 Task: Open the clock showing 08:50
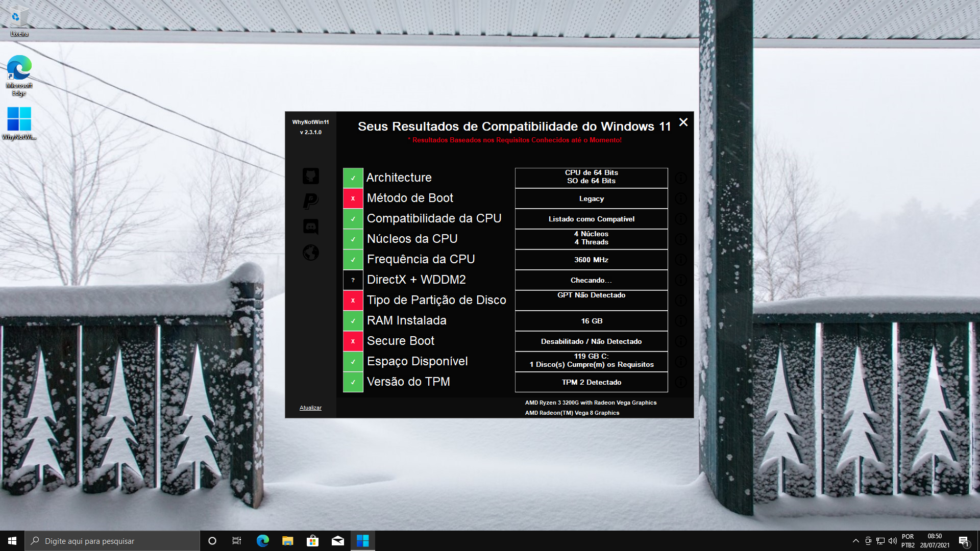[x=935, y=541]
